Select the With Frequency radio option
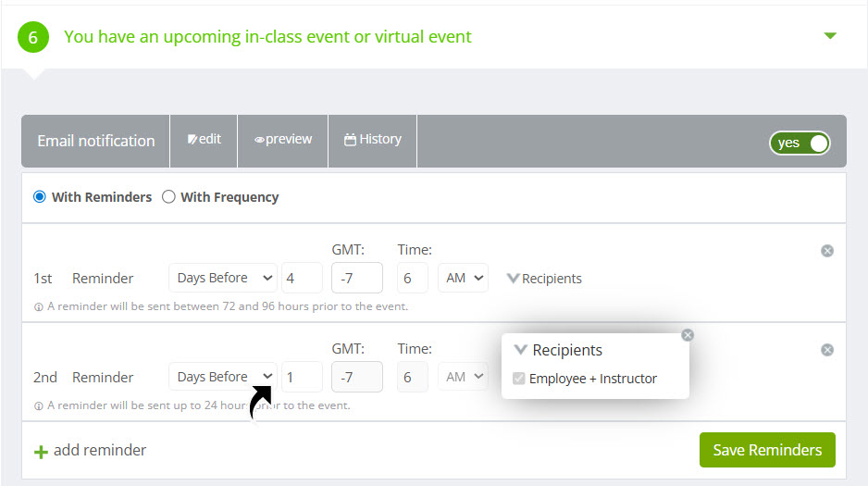This screenshot has width=868, height=486. coord(168,197)
